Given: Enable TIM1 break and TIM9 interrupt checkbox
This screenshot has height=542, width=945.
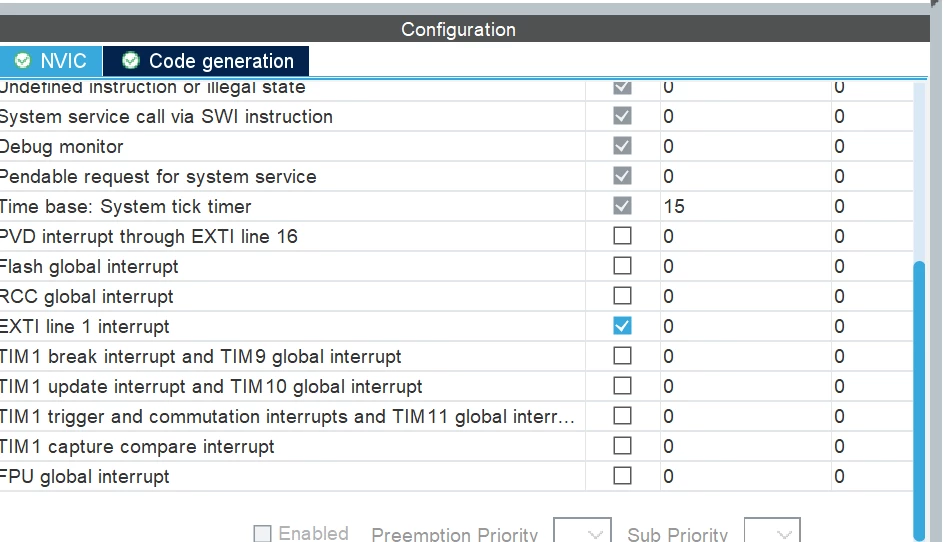Looking at the screenshot, I should (x=622, y=356).
